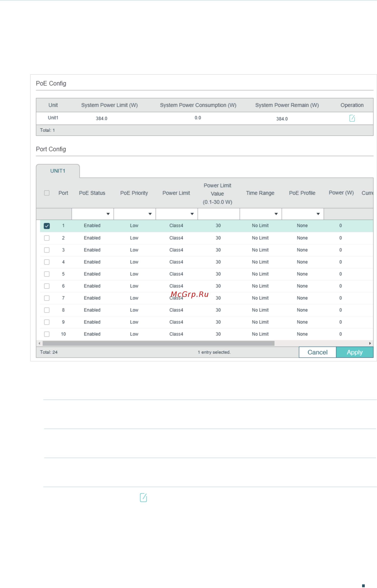The width and height of the screenshot is (377, 588).
Task: Check the checkbox for port 5
Action: (47, 274)
